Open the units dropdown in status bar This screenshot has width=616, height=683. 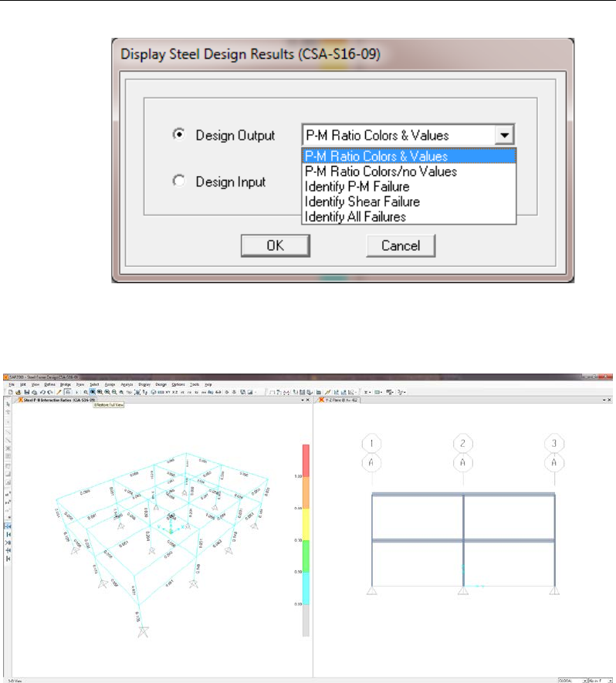[x=610, y=681]
